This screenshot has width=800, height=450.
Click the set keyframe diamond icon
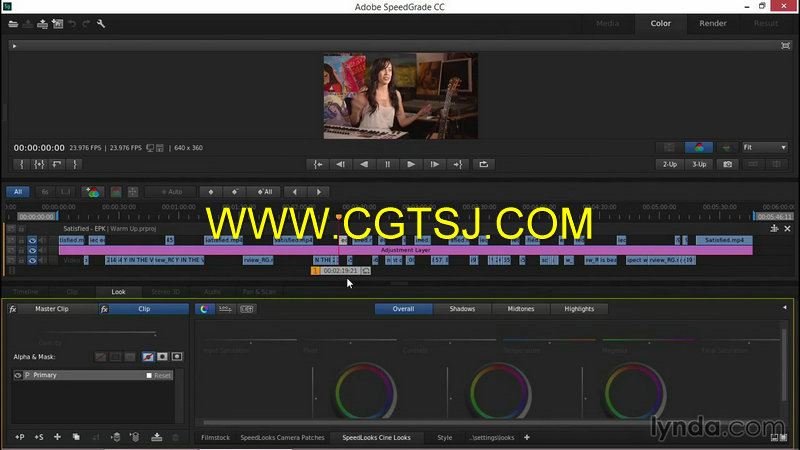[211, 192]
